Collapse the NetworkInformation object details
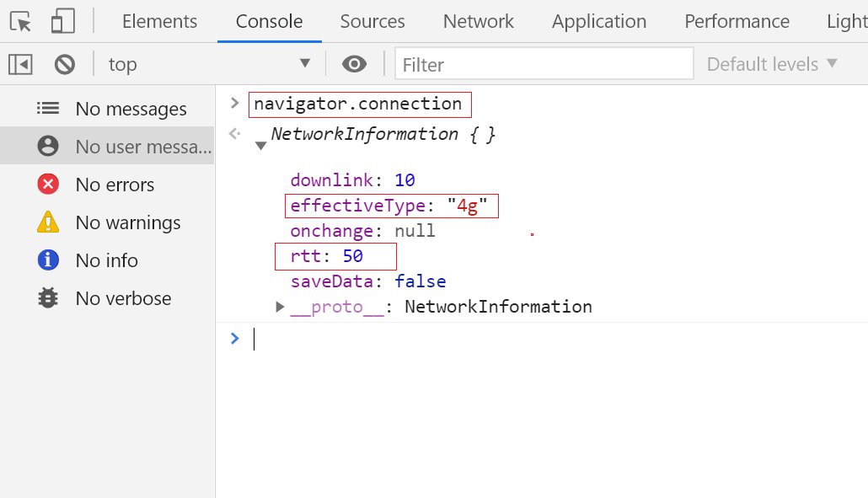Image resolution: width=868 pixels, height=498 pixels. click(261, 145)
